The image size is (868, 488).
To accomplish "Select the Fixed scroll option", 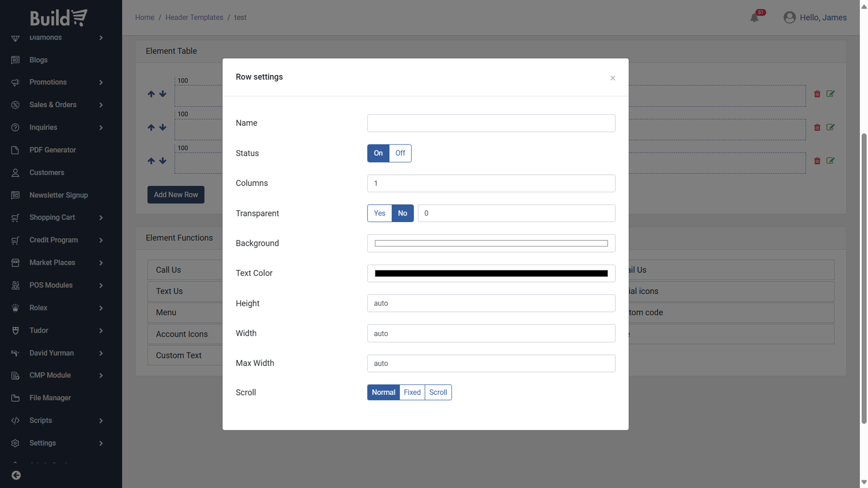I will pyautogui.click(x=412, y=392).
